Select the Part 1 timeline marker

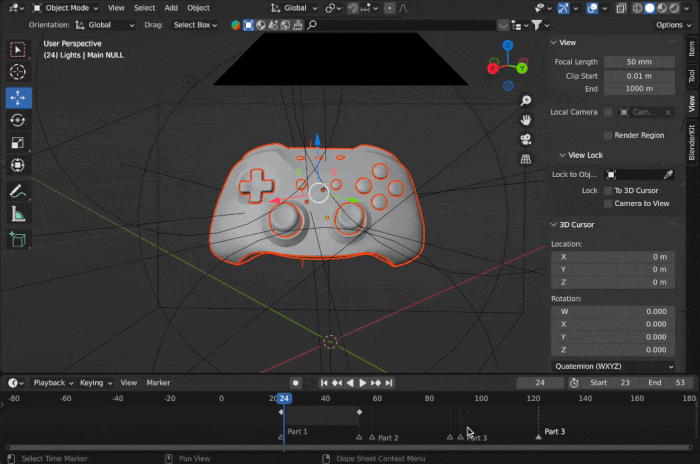(282, 435)
